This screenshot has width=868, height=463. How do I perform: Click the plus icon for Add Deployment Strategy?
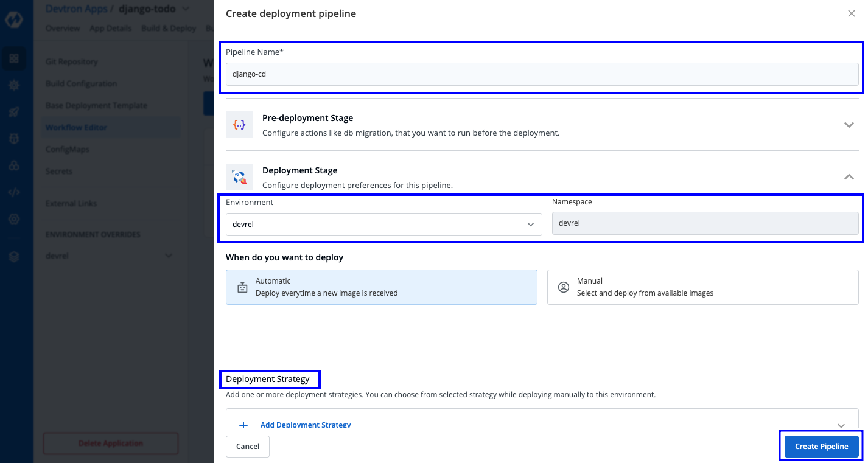point(243,425)
